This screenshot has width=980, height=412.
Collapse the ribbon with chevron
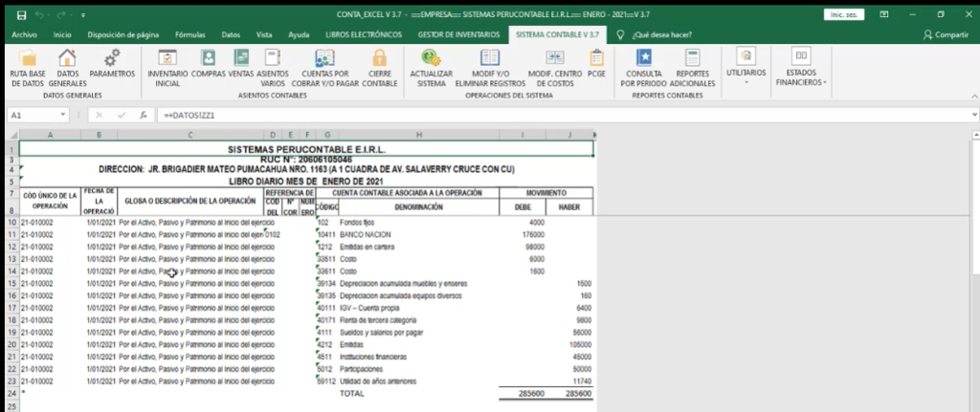(974, 97)
